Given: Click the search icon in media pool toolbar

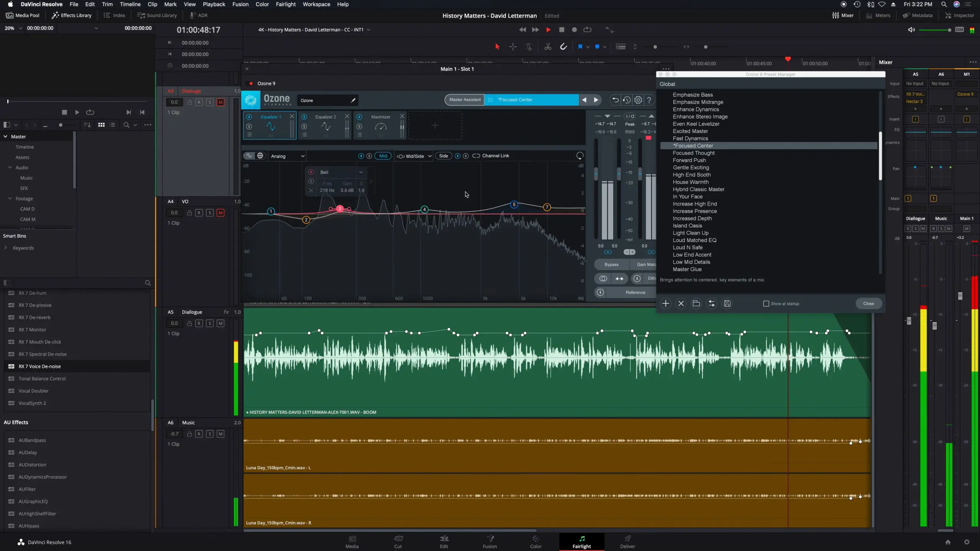Looking at the screenshot, I should 126,125.
